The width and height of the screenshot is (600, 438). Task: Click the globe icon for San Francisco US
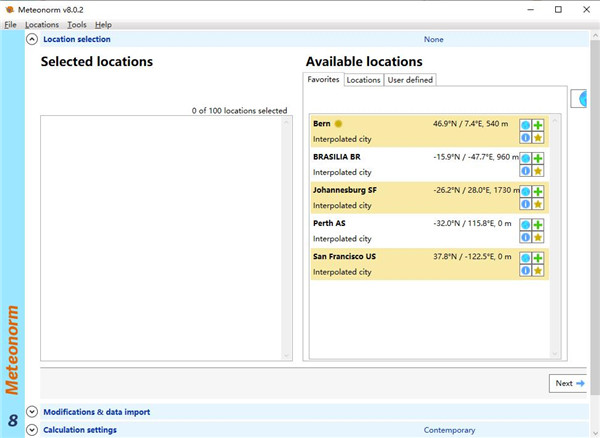pos(525,258)
